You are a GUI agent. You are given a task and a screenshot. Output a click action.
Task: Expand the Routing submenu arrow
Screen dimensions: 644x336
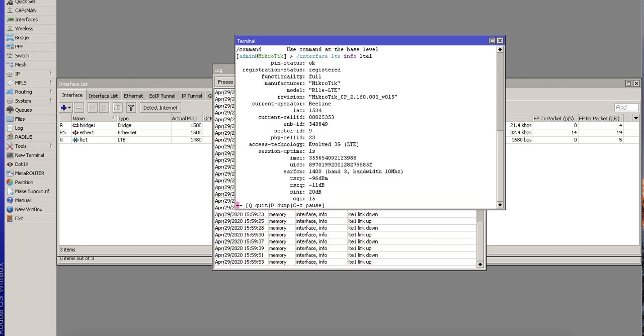click(x=51, y=92)
